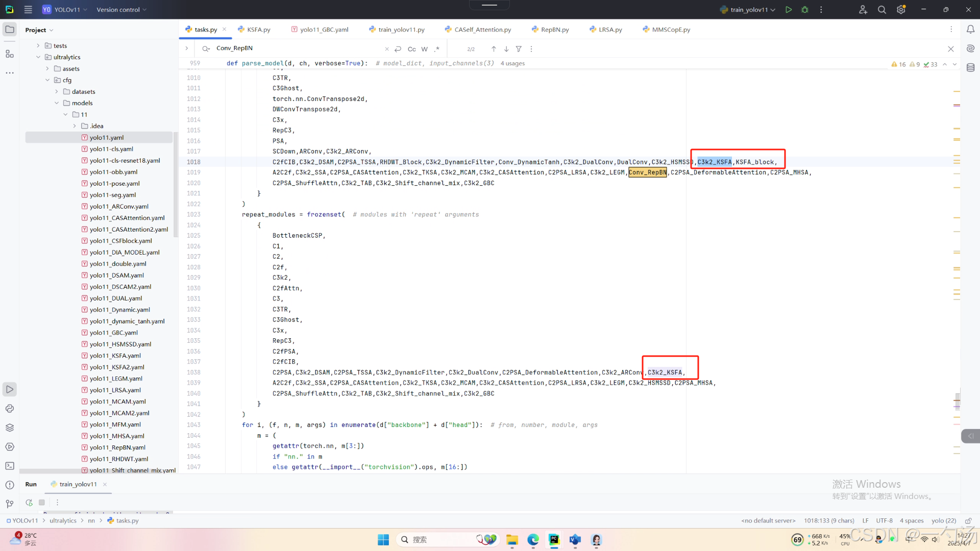
Task: Toggle Words (W) option in search bar
Action: [x=424, y=49]
